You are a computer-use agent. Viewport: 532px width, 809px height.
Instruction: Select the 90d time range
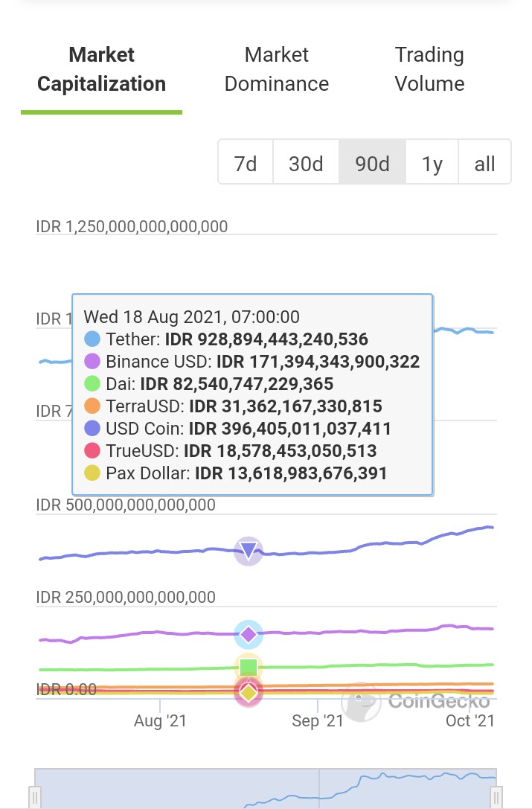(x=372, y=164)
